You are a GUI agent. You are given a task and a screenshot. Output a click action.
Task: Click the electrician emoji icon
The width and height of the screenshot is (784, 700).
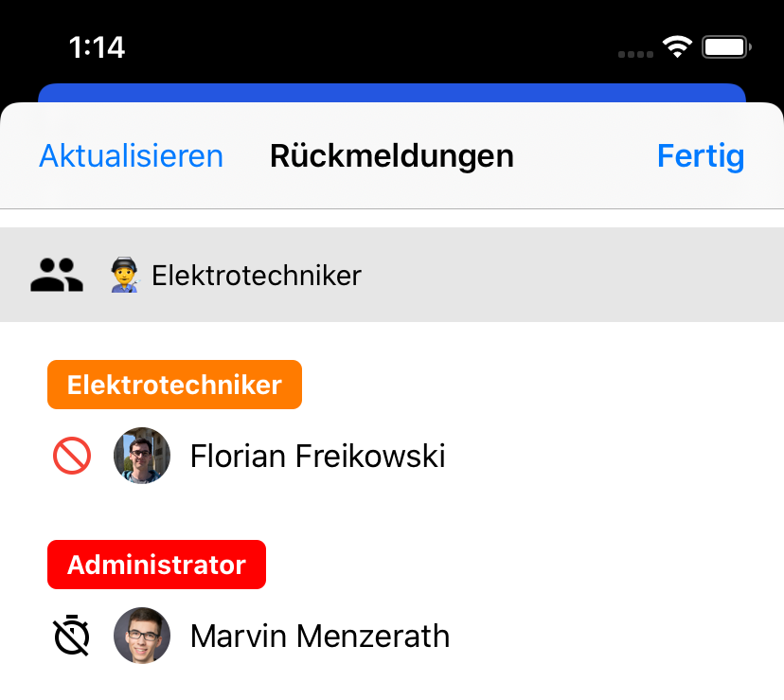coord(125,276)
